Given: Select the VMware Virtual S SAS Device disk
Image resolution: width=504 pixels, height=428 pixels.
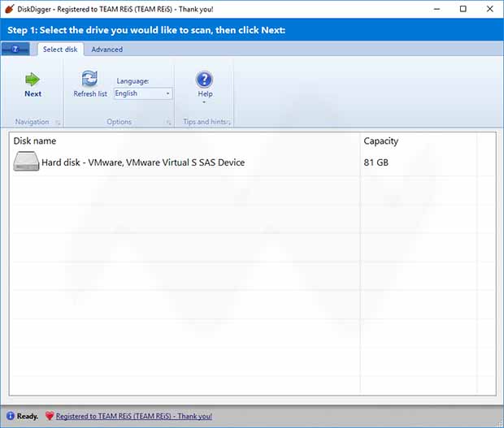Looking at the screenshot, I should 143,162.
